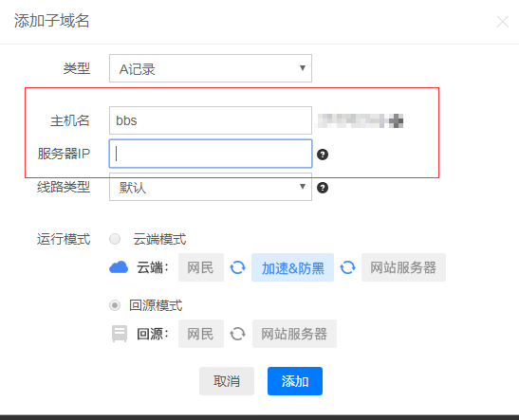Close the 添加子域名 dialog with the X
Viewport: 519px width, 420px height.
coord(503,22)
